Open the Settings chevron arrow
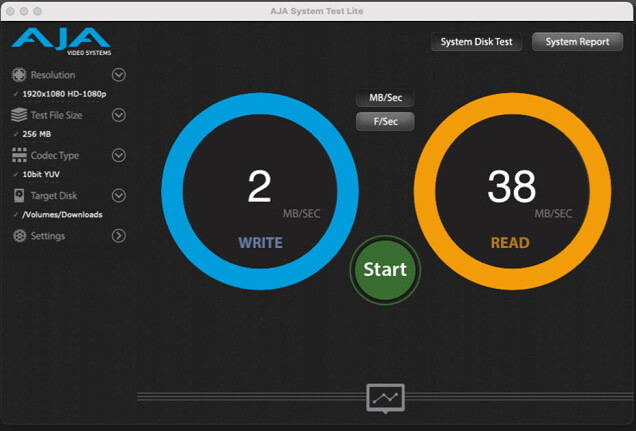636x431 pixels. coord(119,236)
